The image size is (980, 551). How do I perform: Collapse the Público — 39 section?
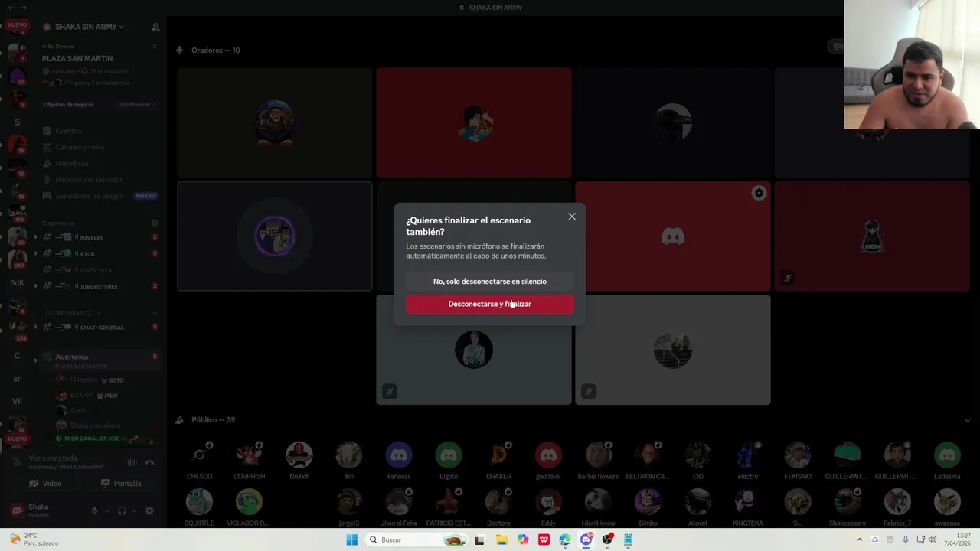pyautogui.click(x=967, y=420)
